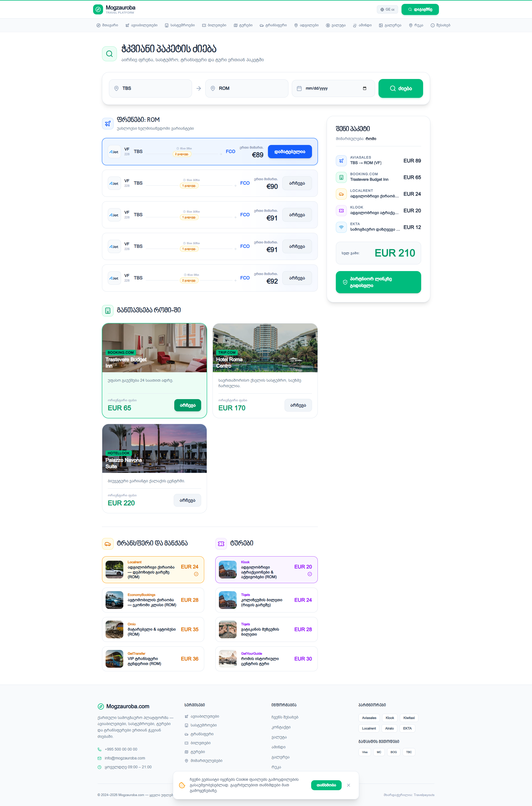532x806 pixels.
Task: Go to partner link green button
Action: pos(378,282)
